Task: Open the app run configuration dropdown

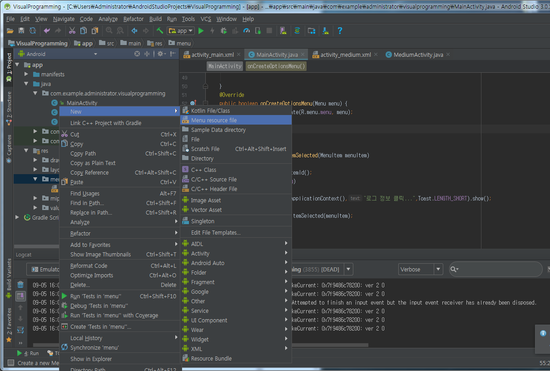Action: 181,31
